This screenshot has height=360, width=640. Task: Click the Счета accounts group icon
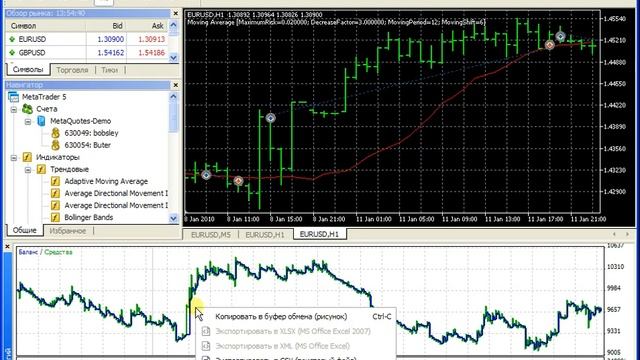click(x=27, y=109)
